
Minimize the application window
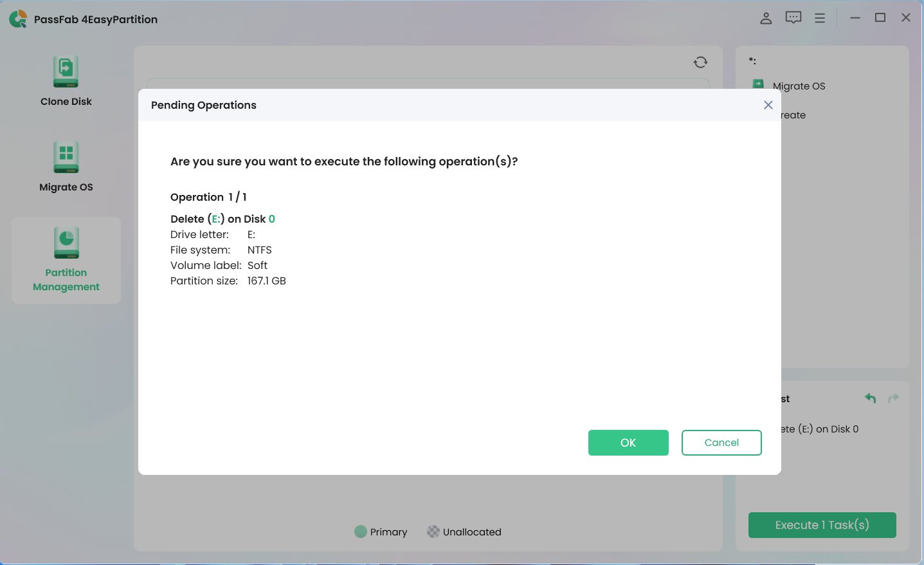tap(855, 18)
